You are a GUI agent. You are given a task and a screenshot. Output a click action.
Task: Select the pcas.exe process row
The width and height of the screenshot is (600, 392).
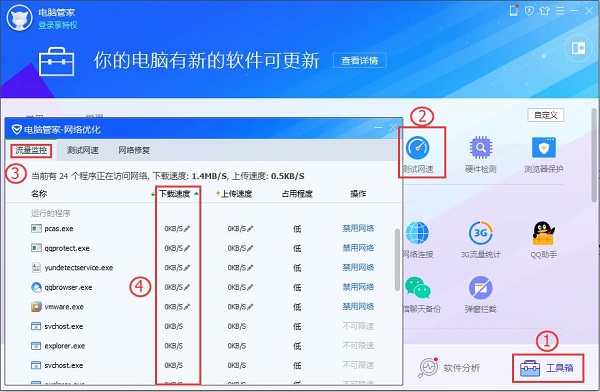pyautogui.click(x=200, y=229)
